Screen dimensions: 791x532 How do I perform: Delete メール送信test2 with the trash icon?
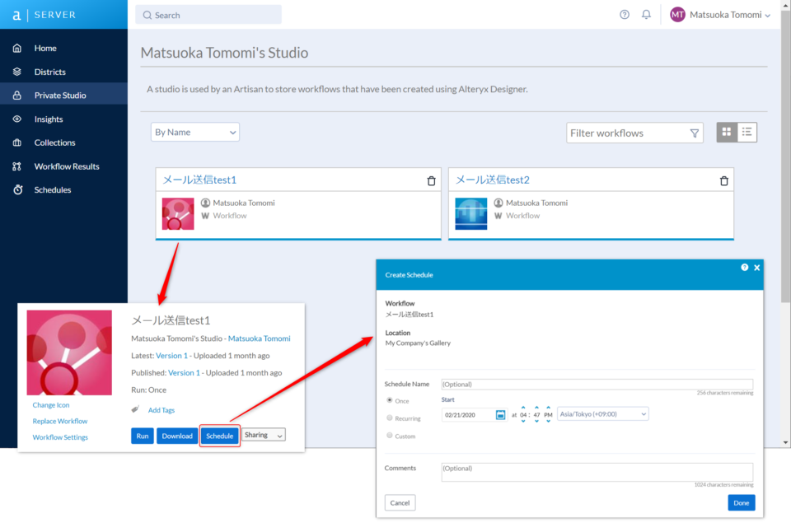pyautogui.click(x=724, y=180)
